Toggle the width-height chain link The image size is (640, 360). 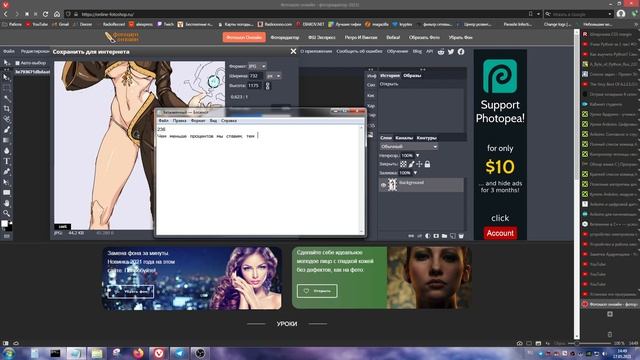click(x=268, y=86)
